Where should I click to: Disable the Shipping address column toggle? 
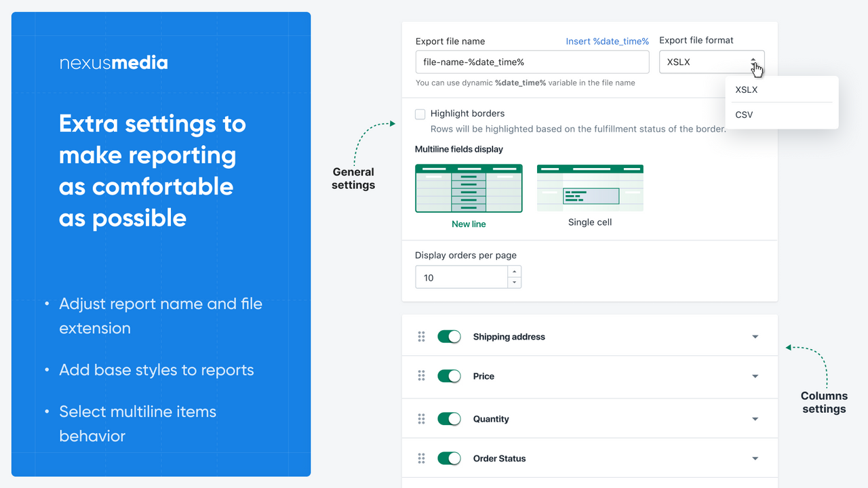pyautogui.click(x=449, y=336)
